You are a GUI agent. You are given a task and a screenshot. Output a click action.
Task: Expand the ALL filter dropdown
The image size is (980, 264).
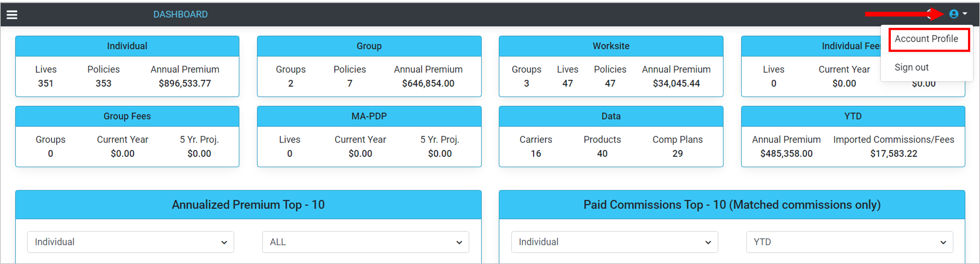click(365, 242)
